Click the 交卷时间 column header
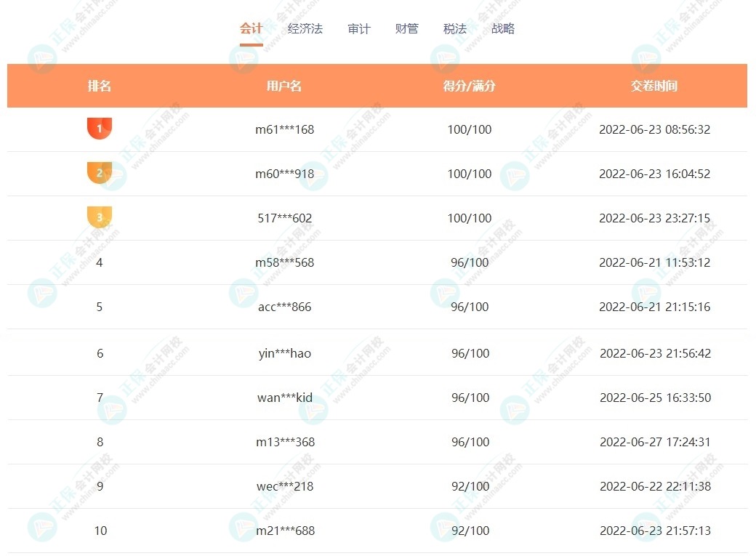 point(654,86)
